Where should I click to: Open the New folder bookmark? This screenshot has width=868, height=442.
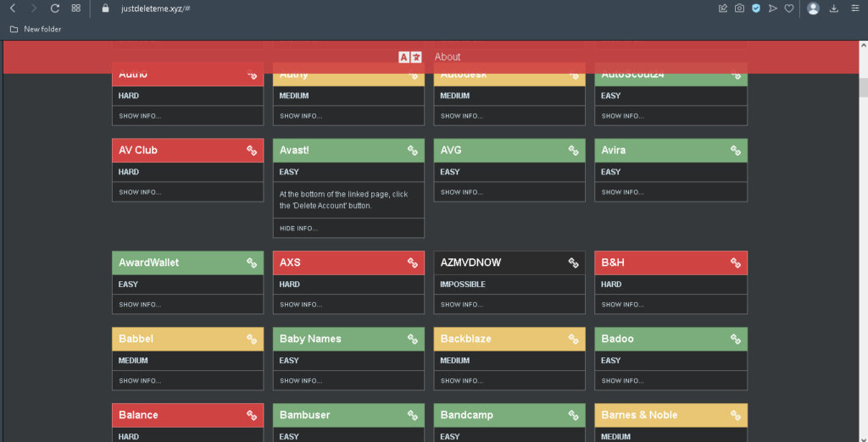coord(36,29)
